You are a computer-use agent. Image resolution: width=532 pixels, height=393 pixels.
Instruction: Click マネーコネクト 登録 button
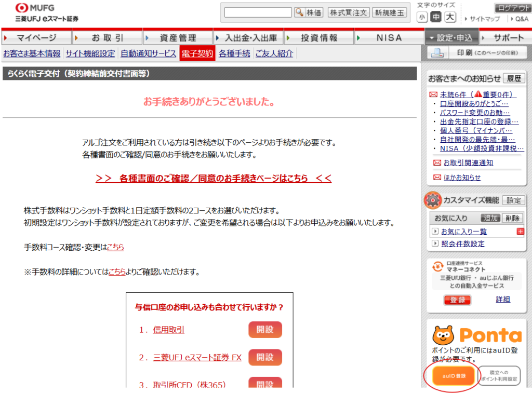457,300
